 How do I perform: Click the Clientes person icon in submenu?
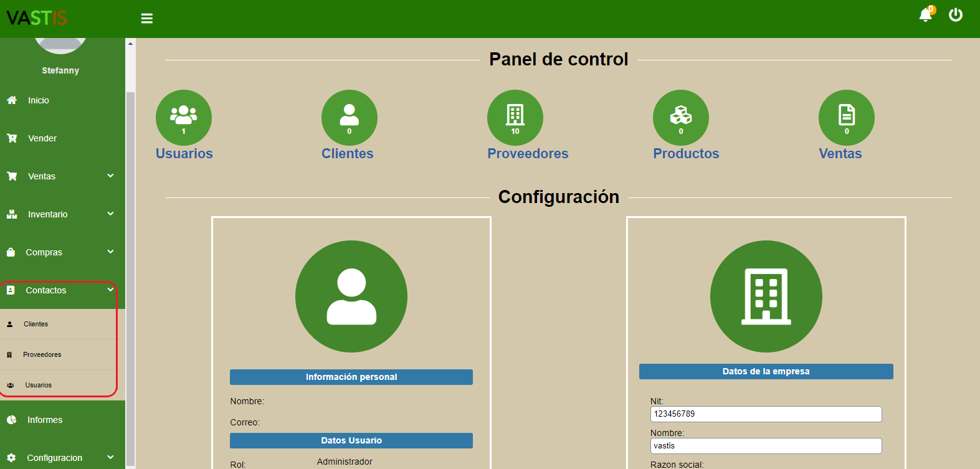pos(9,324)
